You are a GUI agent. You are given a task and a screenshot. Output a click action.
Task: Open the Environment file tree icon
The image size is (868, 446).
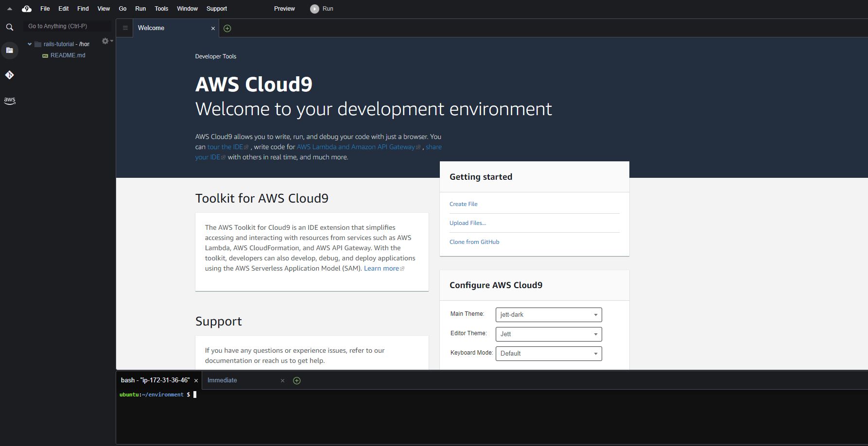[9, 50]
